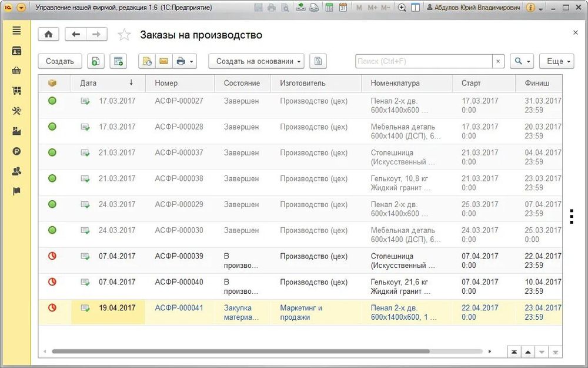Open the Purchases cart sidebar section
The height and width of the screenshot is (368, 588).
pos(16,91)
